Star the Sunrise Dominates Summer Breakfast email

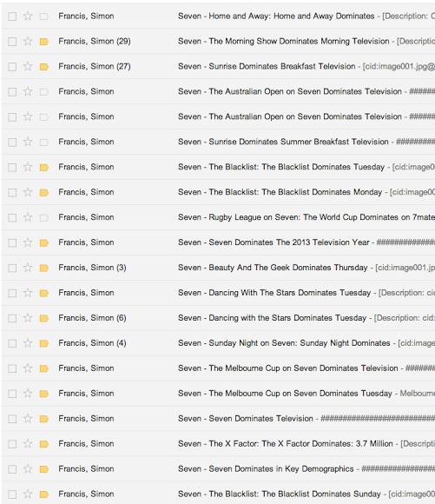28,142
